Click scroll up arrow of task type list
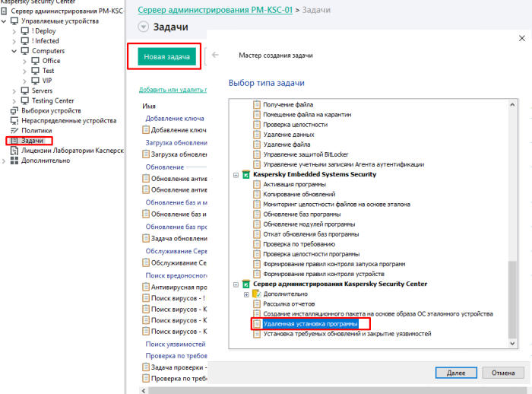532x394 pixels. pyautogui.click(x=512, y=105)
